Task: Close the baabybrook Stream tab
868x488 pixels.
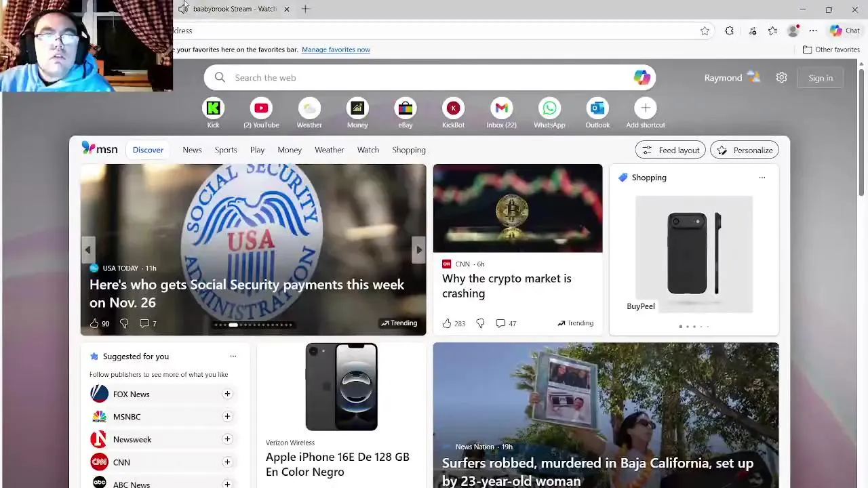Action: click(286, 9)
